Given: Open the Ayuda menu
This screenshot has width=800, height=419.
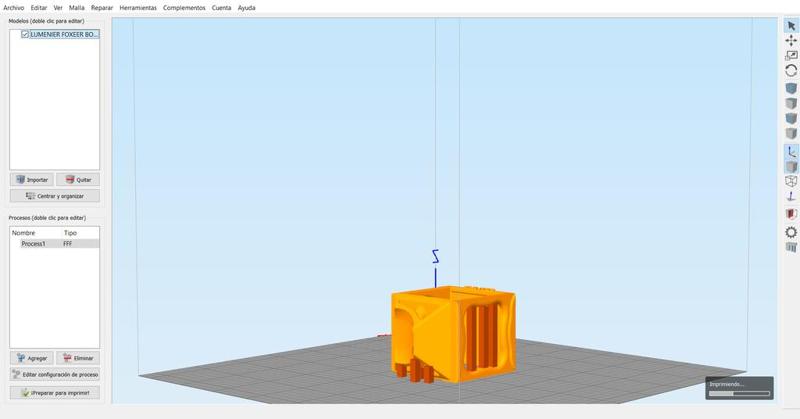Looking at the screenshot, I should point(246,8).
